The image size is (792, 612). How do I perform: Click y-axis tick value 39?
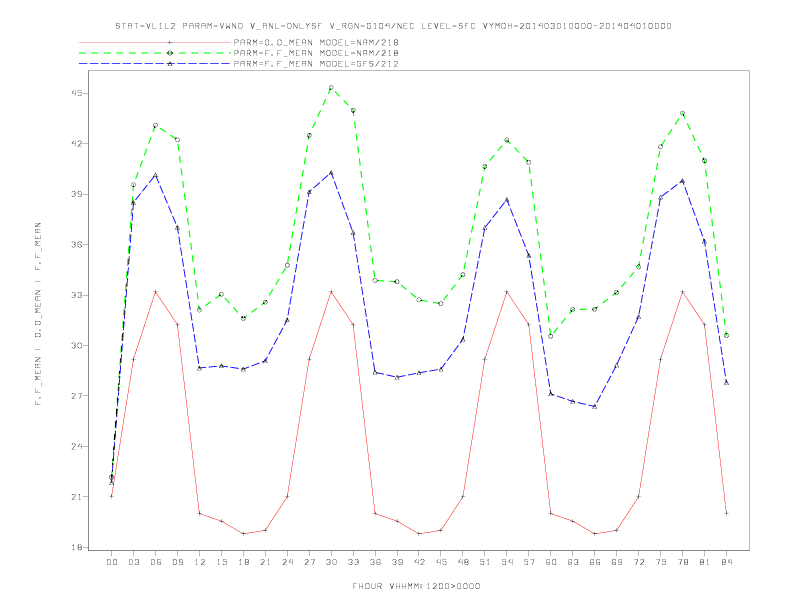pos(77,194)
